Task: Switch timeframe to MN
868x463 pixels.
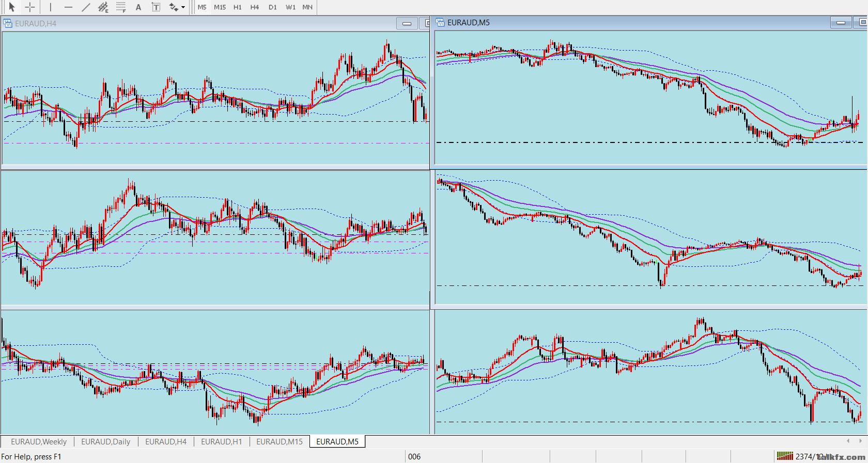Action: point(307,7)
